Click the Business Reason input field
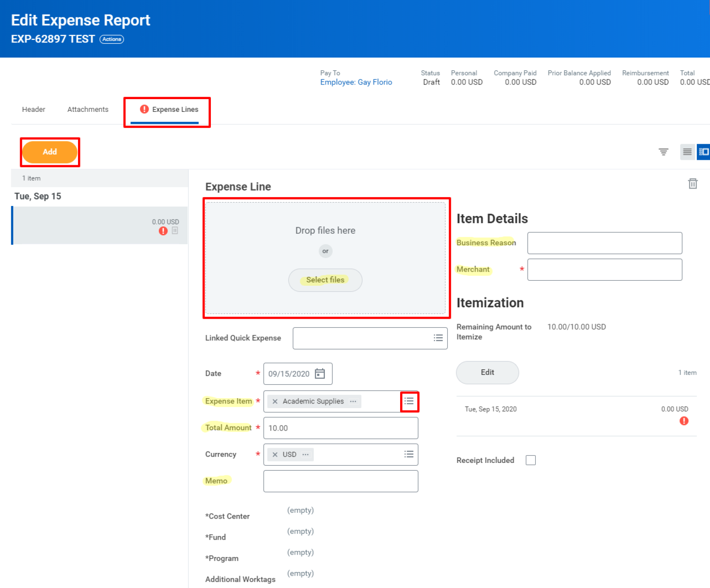 [x=605, y=243]
